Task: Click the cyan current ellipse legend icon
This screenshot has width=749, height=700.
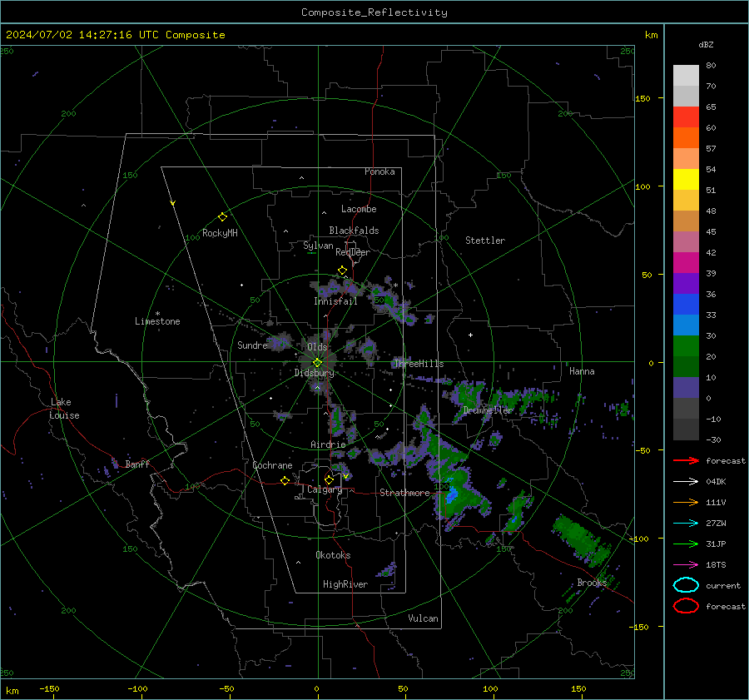Action: click(686, 585)
